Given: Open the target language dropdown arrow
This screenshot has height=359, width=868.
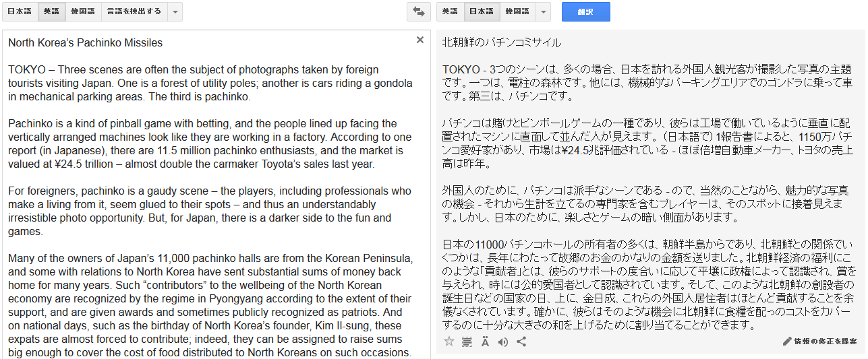Looking at the screenshot, I should click(544, 11).
